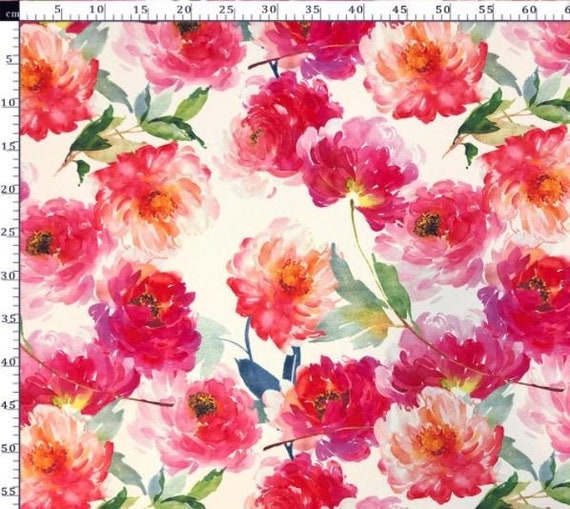Click the 60 label on horizontal ruler
Screen dimensions: 570x509
pyautogui.click(x=529, y=9)
